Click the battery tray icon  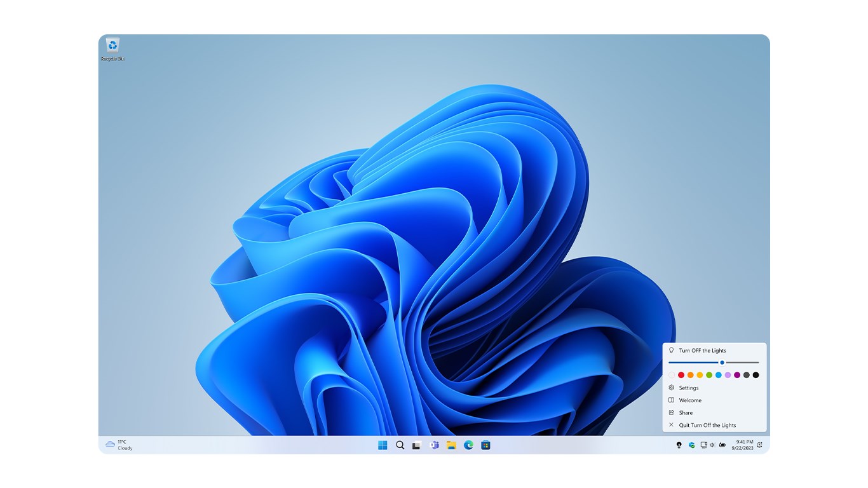722,445
